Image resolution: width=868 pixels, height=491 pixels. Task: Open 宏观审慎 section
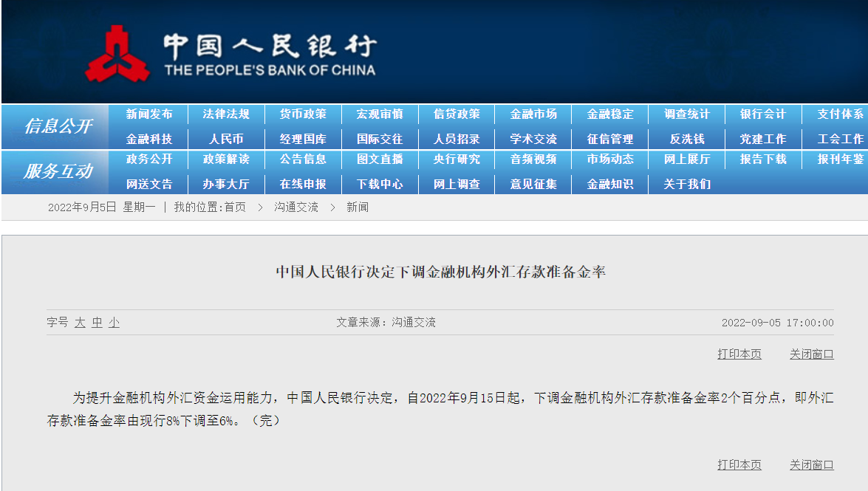coord(380,114)
